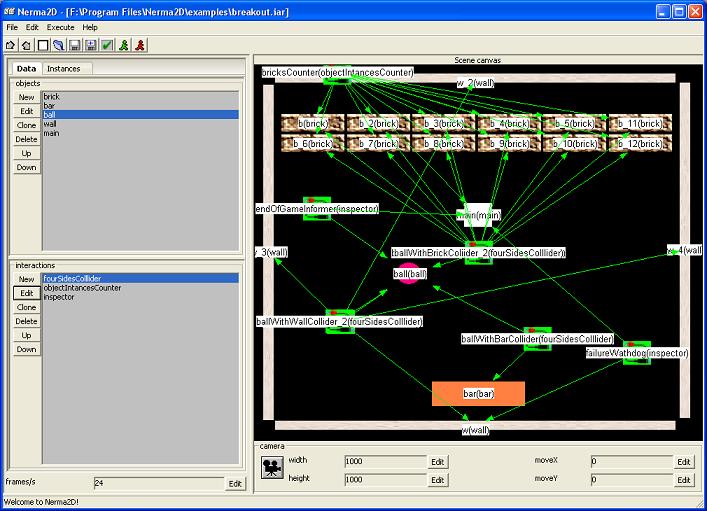Screen dimensions: 707x511
Task: Click the Edit button next to camera width
Action: (437, 462)
